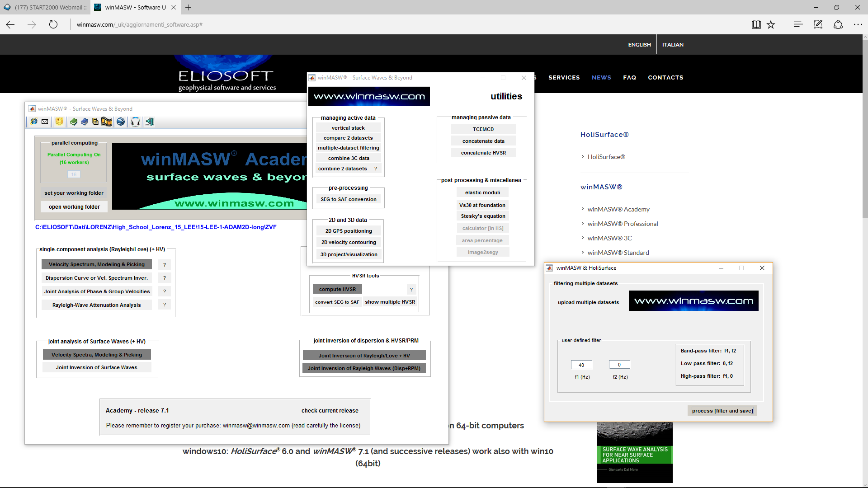The height and width of the screenshot is (488, 868).
Task: Click concatenate HVSR button
Action: tap(483, 153)
